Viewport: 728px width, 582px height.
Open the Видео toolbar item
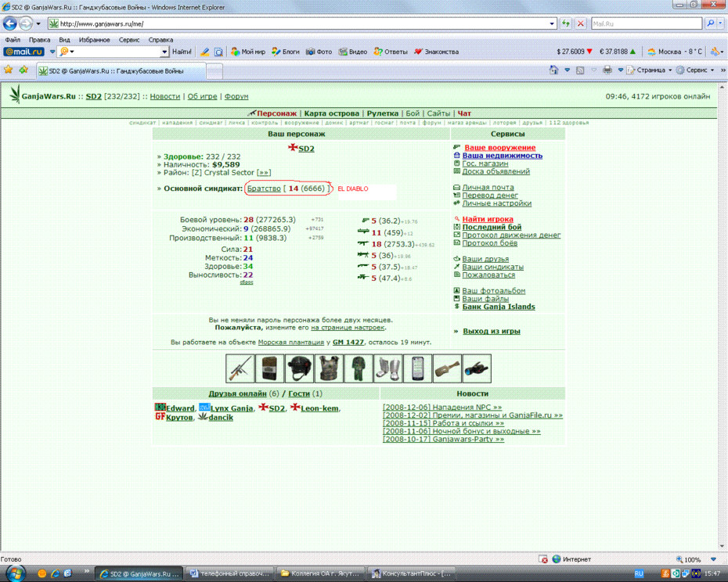click(x=353, y=52)
